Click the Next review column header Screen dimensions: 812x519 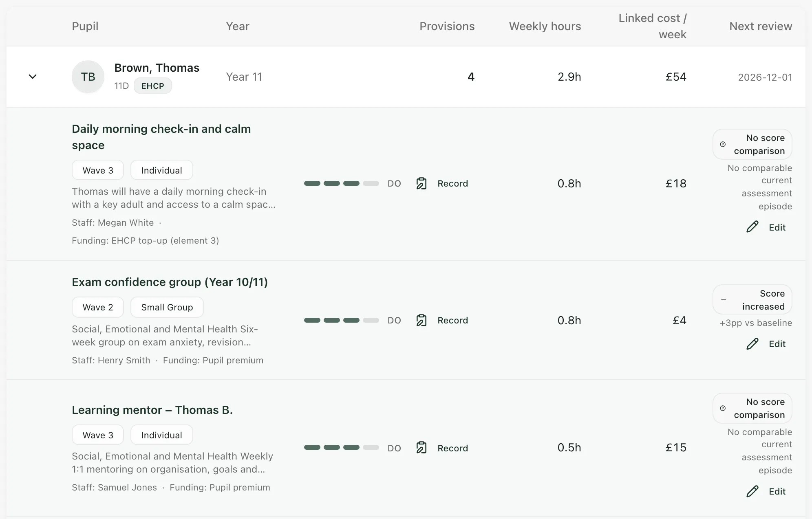tap(761, 26)
